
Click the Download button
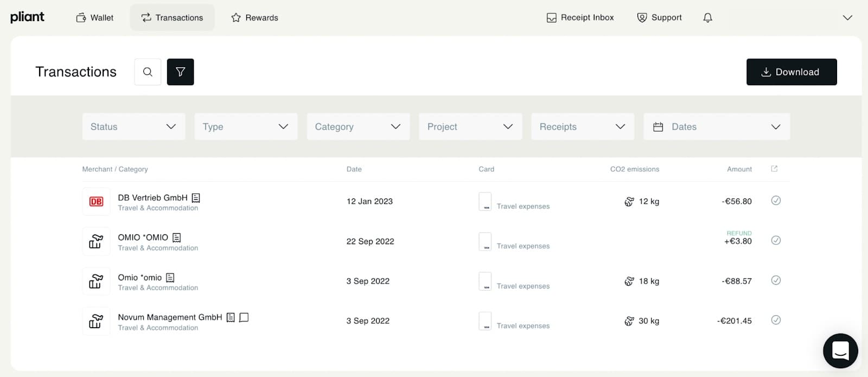(x=791, y=72)
